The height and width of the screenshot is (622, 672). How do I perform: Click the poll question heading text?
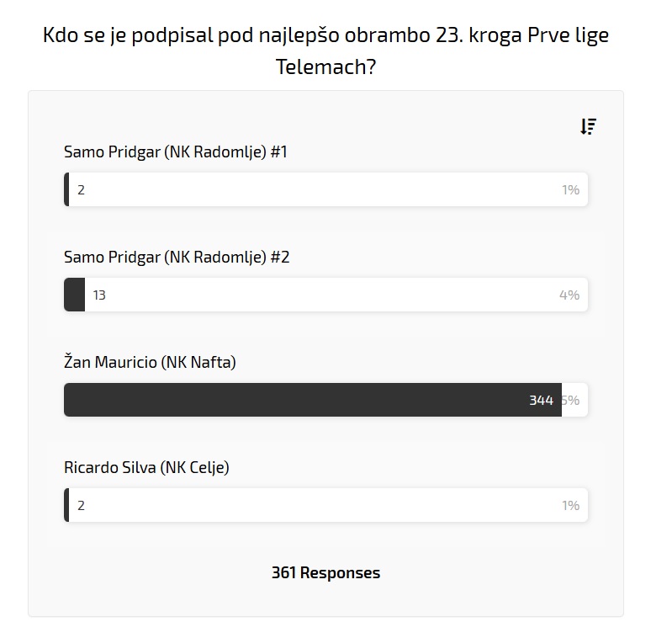point(325,51)
